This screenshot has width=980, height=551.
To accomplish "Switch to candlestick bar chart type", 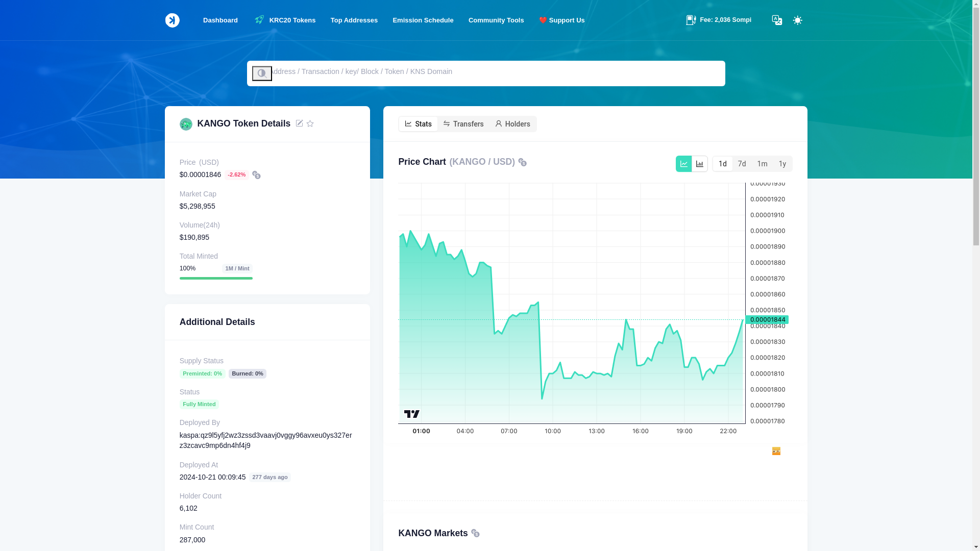I will tap(700, 164).
